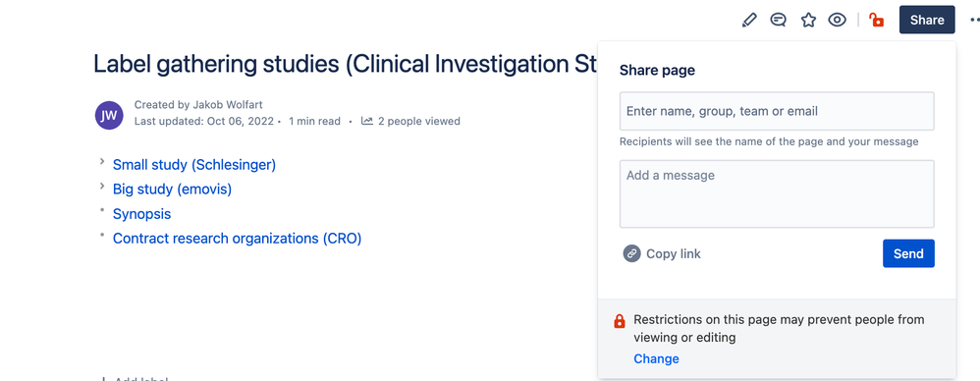
Task: Star this page as a favorite
Action: point(809,20)
